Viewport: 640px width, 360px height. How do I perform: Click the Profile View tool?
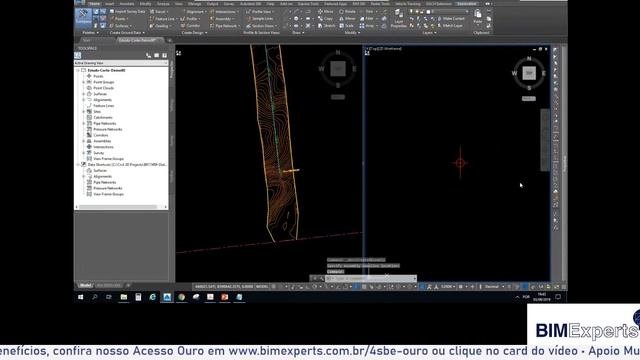point(260,12)
